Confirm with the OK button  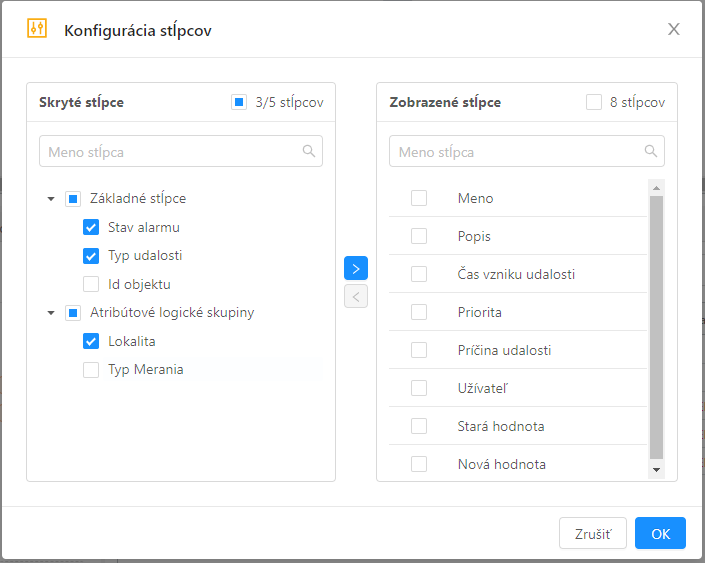660,533
